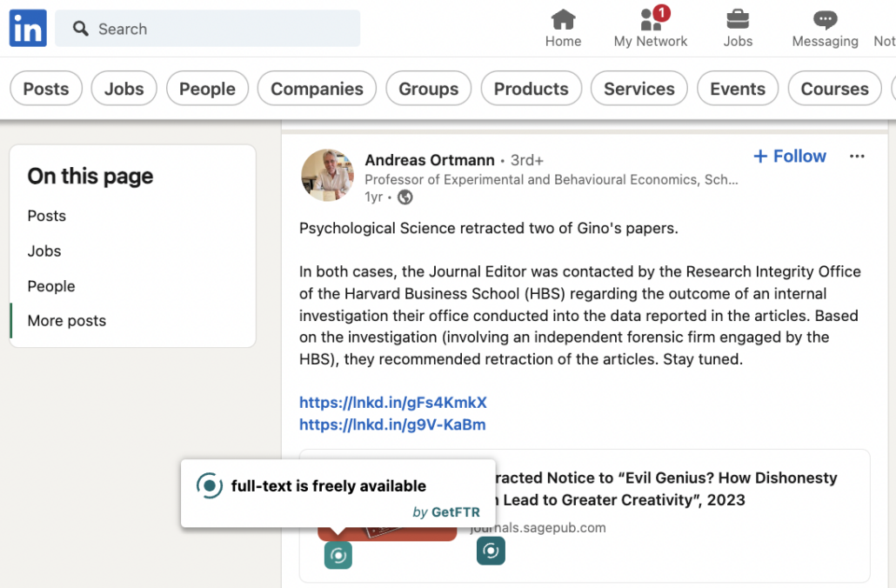Screen dimensions: 896x588
Task: Click the post's 1yr timestamp
Action: [374, 197]
